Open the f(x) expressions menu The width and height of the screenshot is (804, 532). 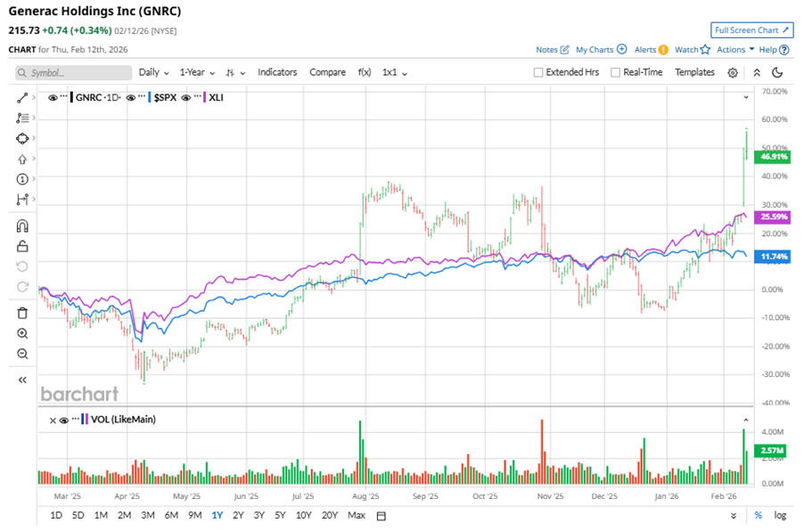(365, 72)
